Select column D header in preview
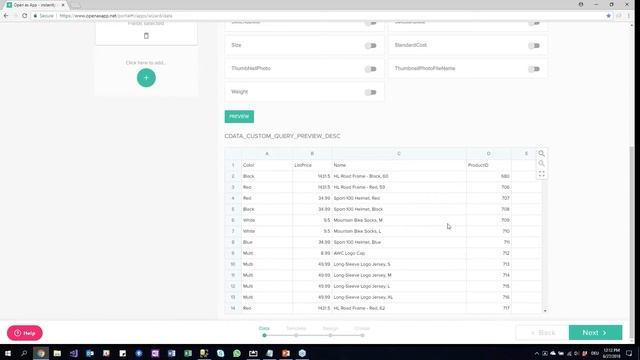Image resolution: width=640 pixels, height=360 pixels. (489, 154)
